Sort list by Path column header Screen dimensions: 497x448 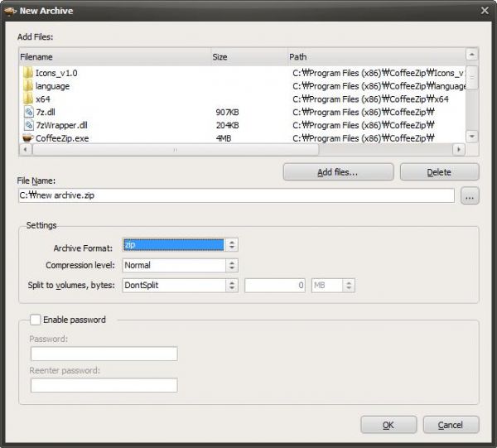(x=376, y=56)
